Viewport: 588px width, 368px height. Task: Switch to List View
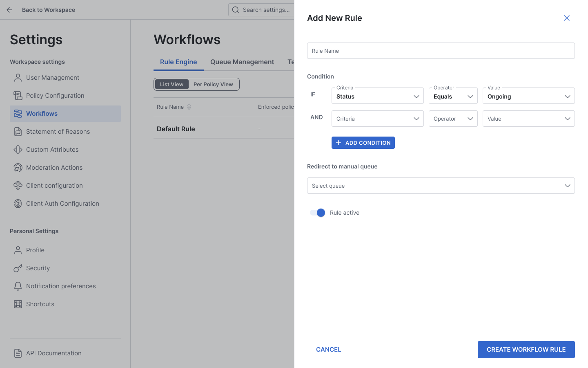click(171, 84)
